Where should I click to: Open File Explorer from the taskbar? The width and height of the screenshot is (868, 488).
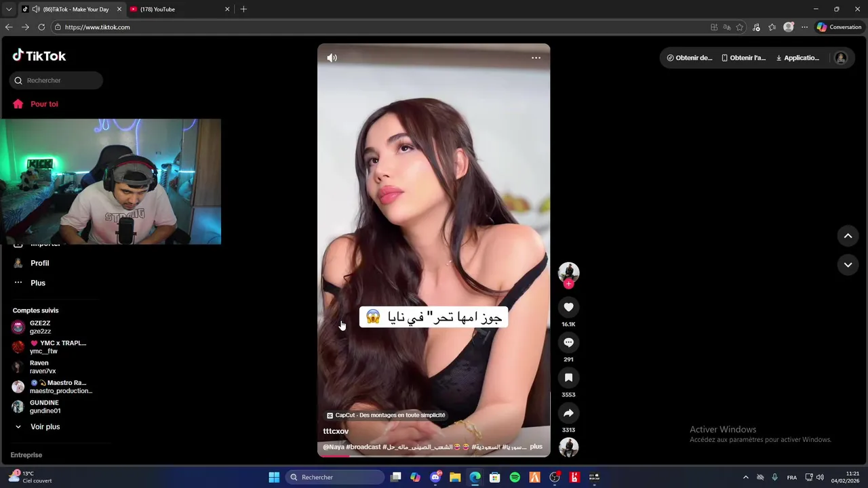point(455,478)
